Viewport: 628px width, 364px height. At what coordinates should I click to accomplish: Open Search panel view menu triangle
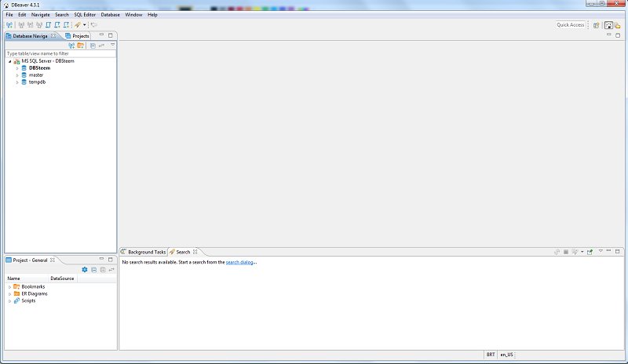(601, 251)
